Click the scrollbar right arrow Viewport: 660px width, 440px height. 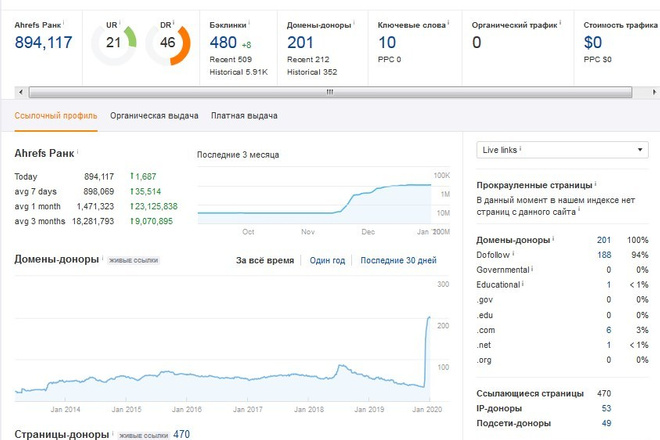pos(654,92)
